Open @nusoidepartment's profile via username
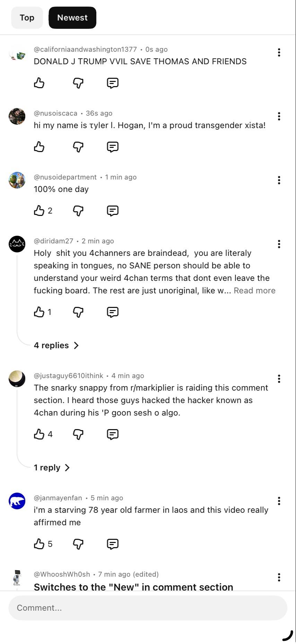Viewport: 296px width, 644px height. tap(65, 177)
